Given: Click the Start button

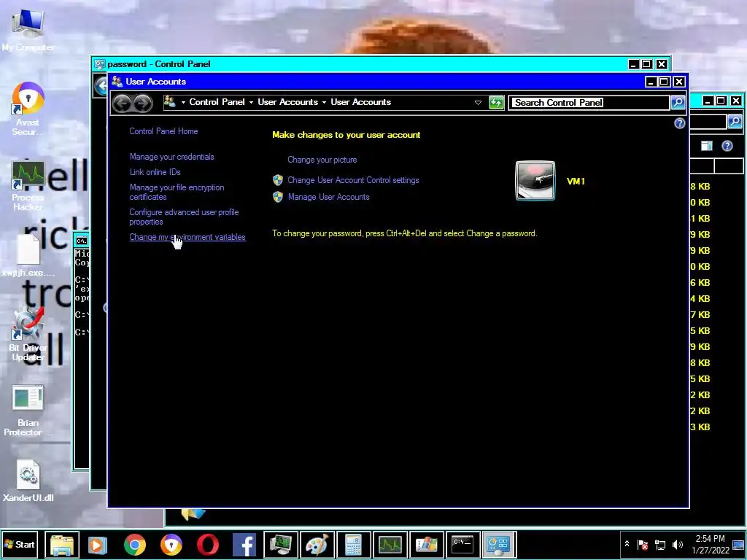Looking at the screenshot, I should pyautogui.click(x=19, y=544).
